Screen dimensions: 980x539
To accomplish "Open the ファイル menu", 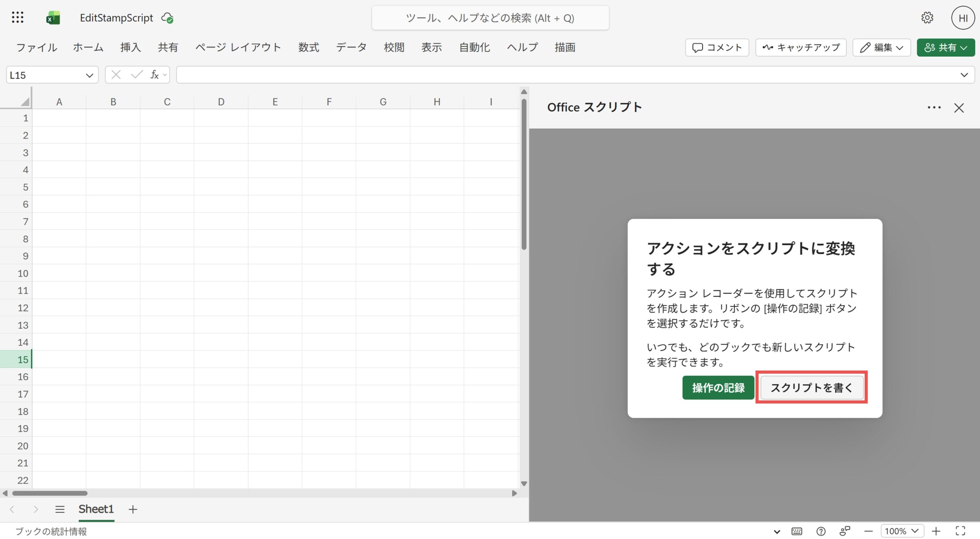I will point(36,48).
